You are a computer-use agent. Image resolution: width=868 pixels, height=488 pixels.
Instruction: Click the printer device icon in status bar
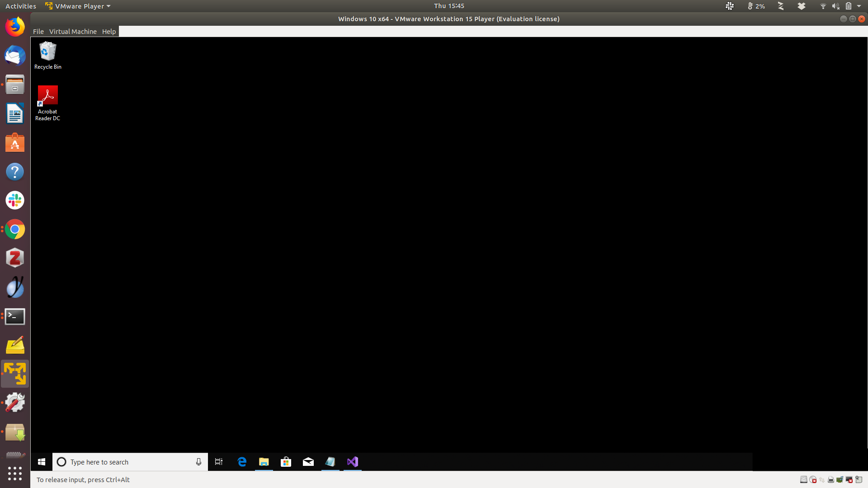pyautogui.click(x=831, y=479)
